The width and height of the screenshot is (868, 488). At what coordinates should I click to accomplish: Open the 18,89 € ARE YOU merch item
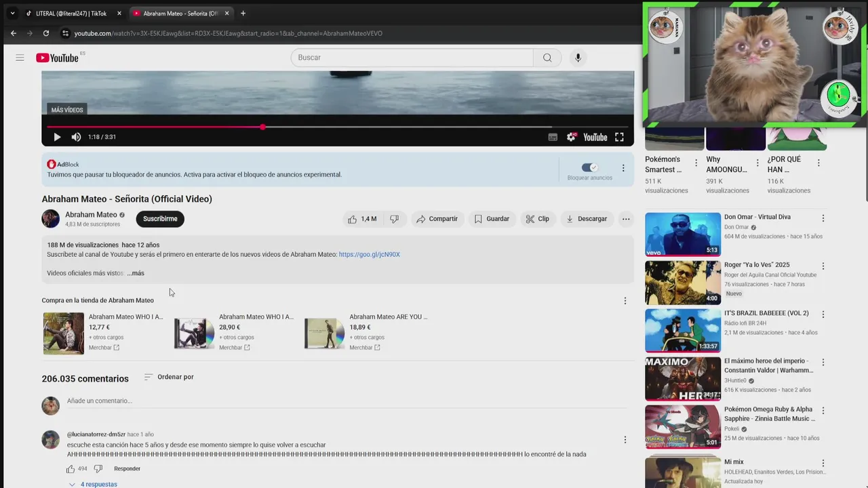pyautogui.click(x=366, y=333)
